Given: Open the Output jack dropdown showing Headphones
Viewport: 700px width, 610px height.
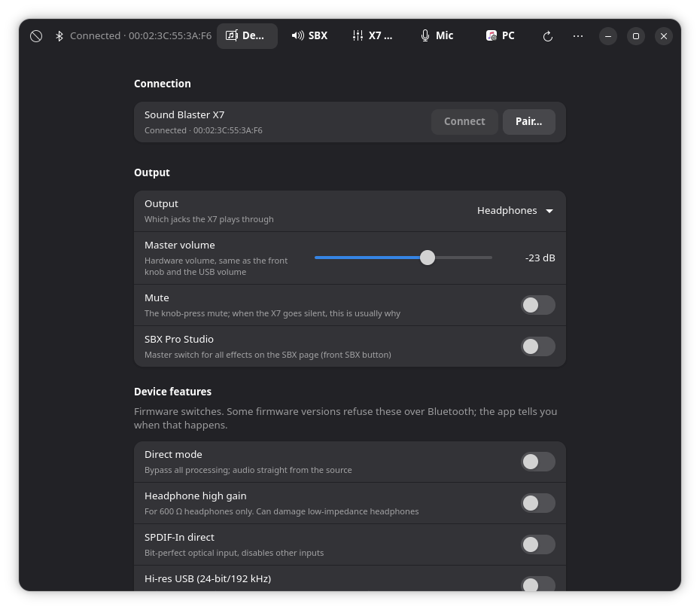Looking at the screenshot, I should point(515,211).
